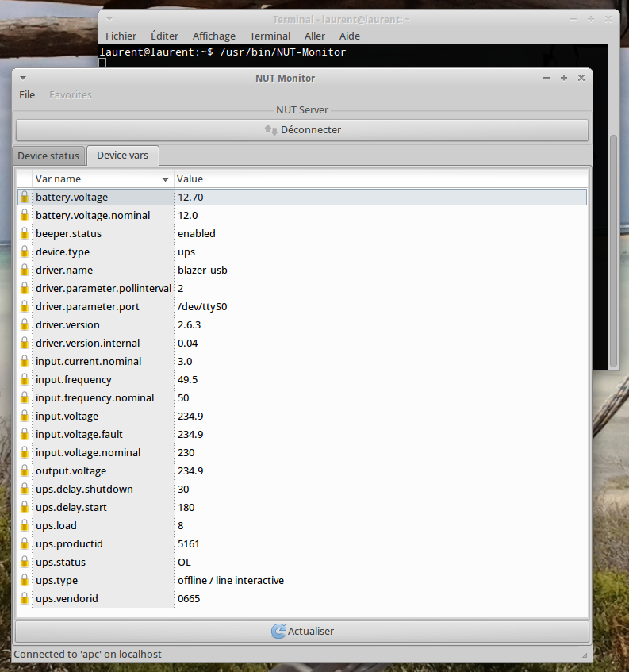Click the lock icon next to ups.status
629x672 pixels.
(25, 562)
